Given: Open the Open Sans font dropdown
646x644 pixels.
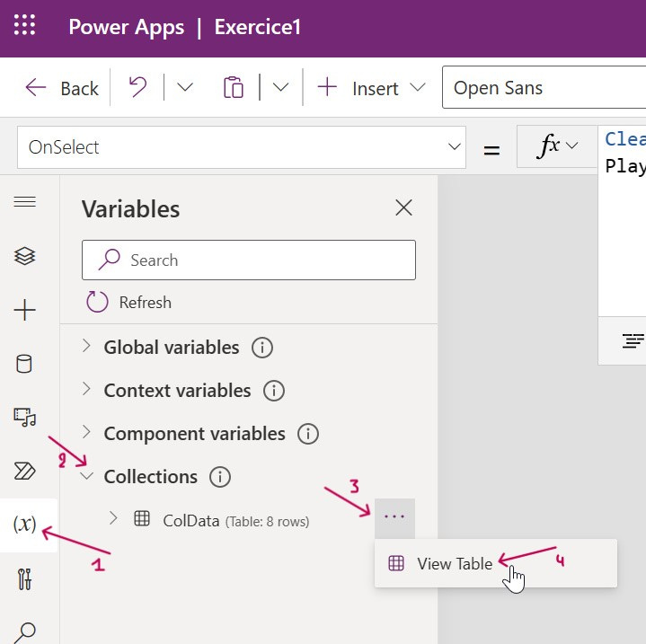Looking at the screenshot, I should coord(544,87).
